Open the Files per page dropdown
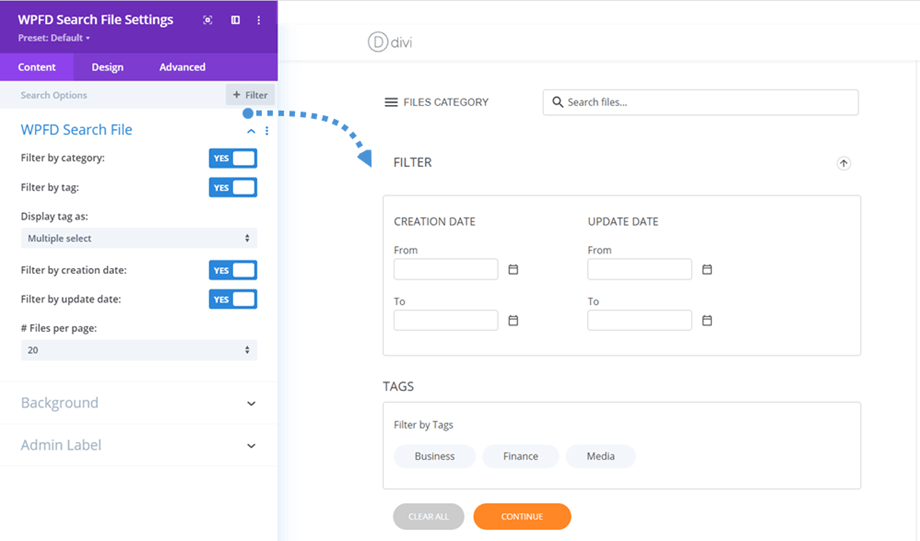The image size is (920, 541). (x=138, y=350)
